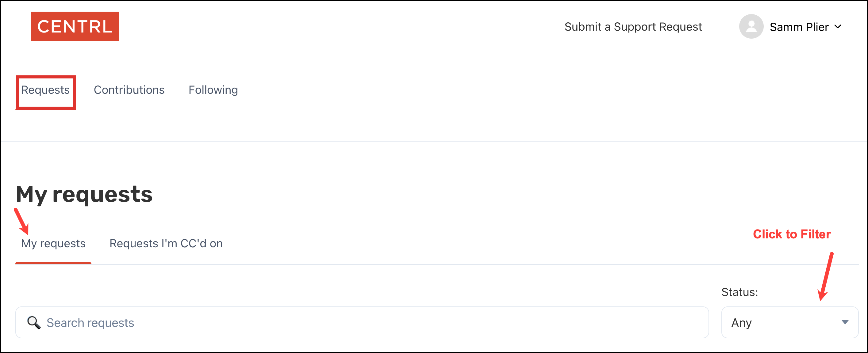Switch to the Contributions tab
The image size is (868, 353).
[129, 90]
